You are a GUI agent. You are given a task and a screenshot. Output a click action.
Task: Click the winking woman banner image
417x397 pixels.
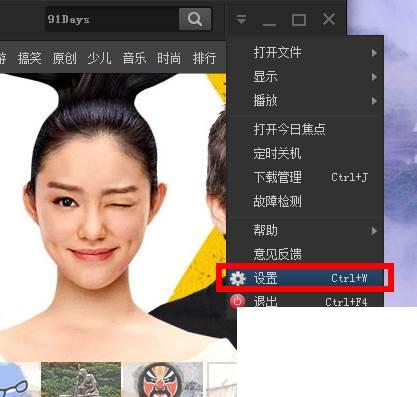[113, 217]
